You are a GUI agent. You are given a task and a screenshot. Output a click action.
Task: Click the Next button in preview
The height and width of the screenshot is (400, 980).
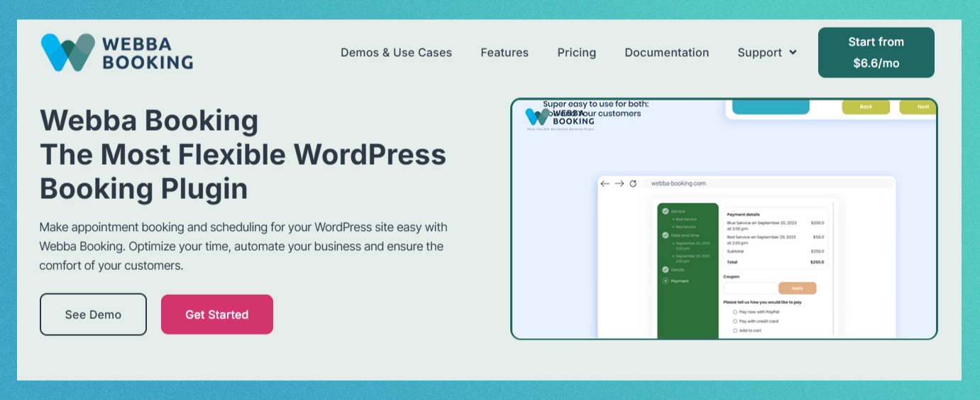click(x=918, y=107)
